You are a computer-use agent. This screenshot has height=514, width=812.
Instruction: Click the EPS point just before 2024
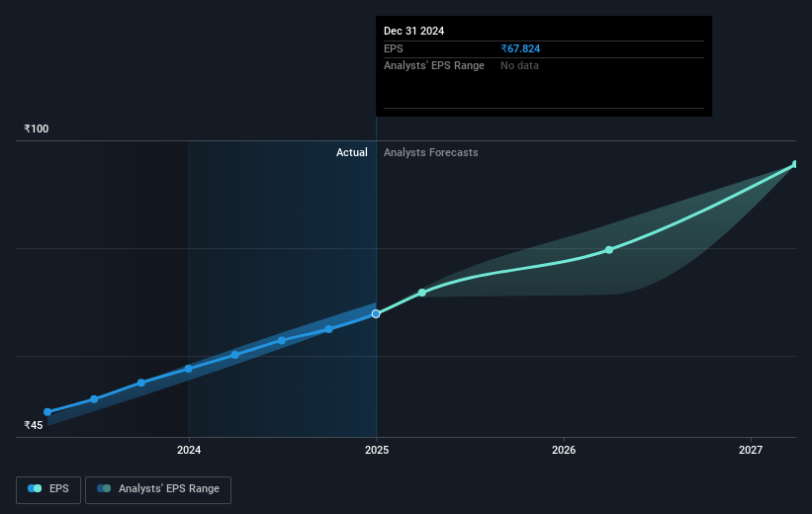(x=141, y=383)
